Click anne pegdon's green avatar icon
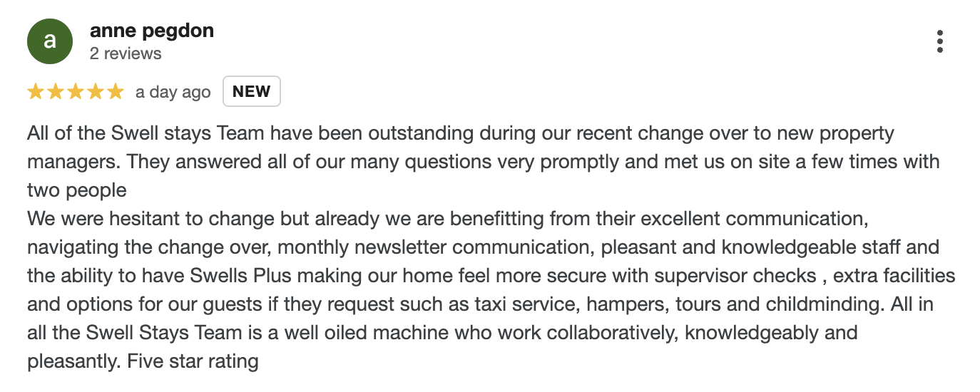The height and width of the screenshot is (392, 980). (50, 41)
